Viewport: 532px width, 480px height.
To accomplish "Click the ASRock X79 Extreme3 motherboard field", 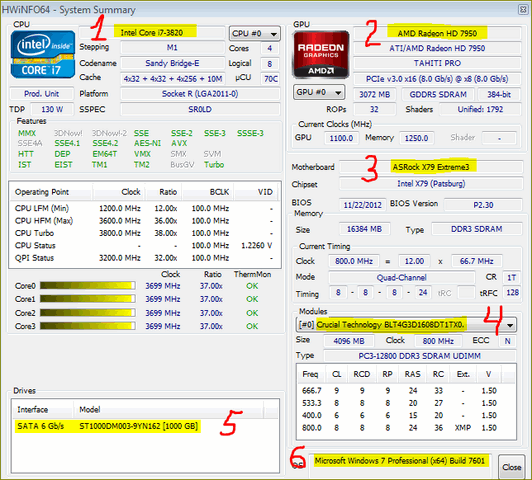I will [431, 167].
